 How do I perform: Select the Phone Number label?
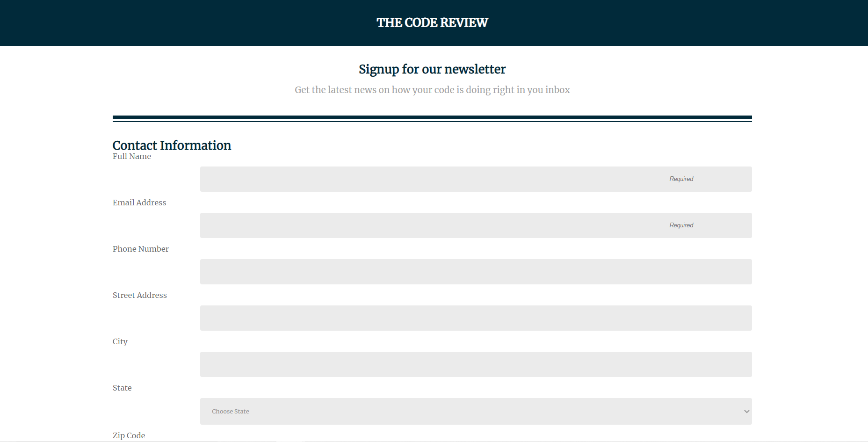coord(141,249)
